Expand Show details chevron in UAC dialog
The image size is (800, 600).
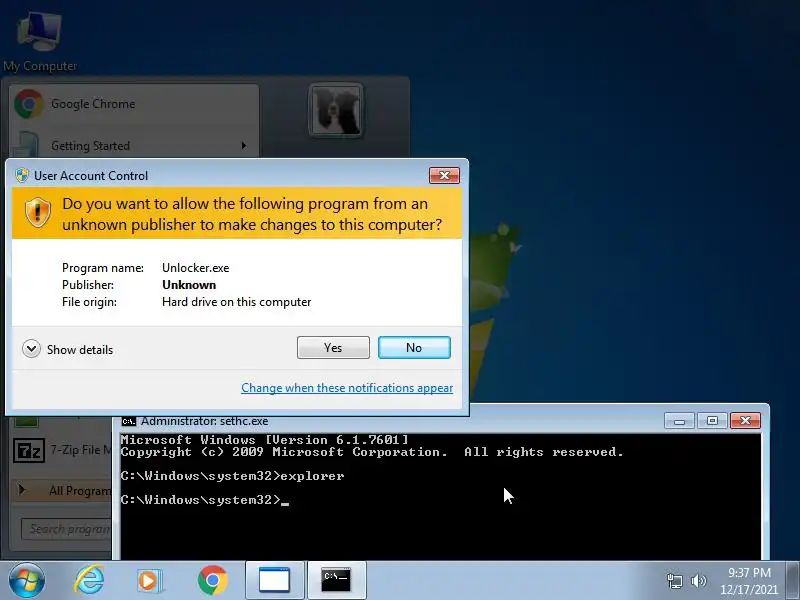(31, 349)
